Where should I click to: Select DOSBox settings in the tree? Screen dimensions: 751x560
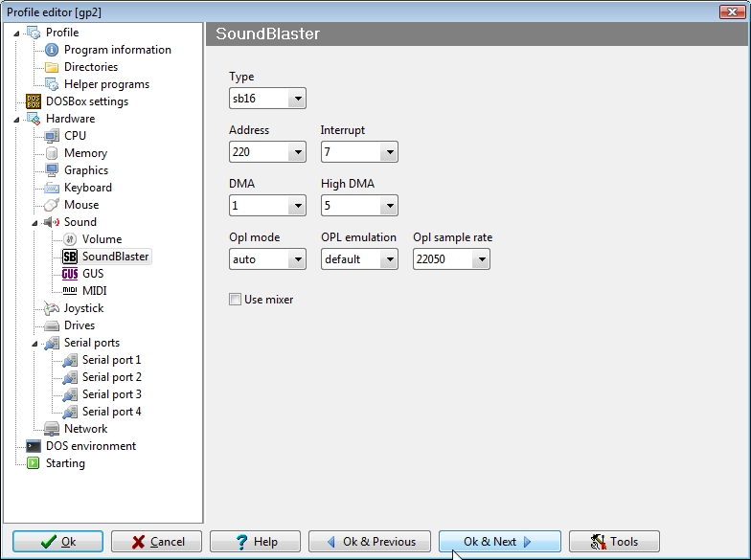[87, 101]
